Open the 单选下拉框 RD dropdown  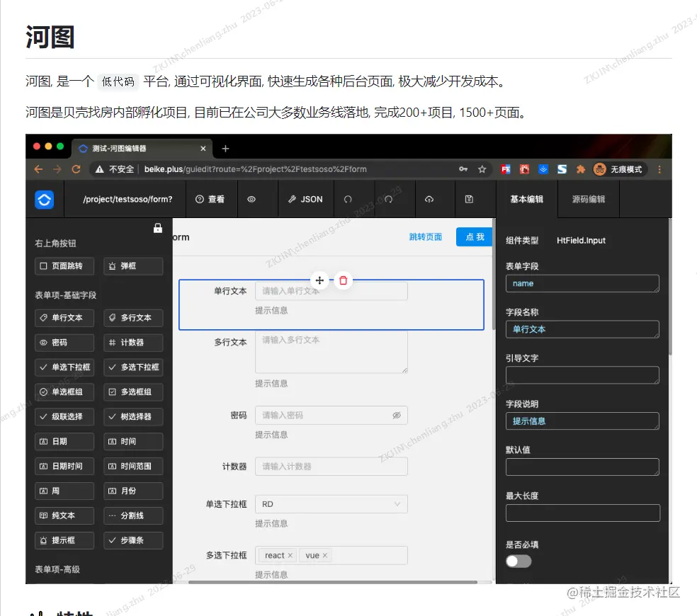tap(331, 504)
